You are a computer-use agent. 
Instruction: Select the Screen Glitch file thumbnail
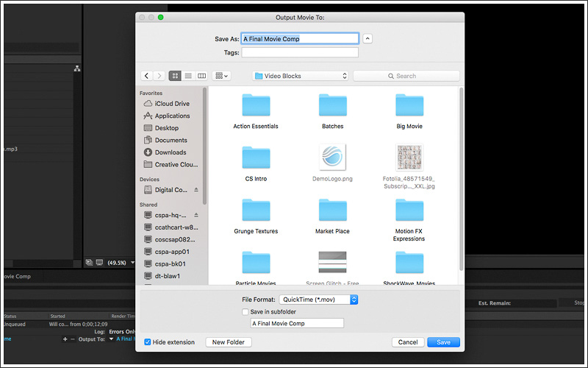click(333, 262)
